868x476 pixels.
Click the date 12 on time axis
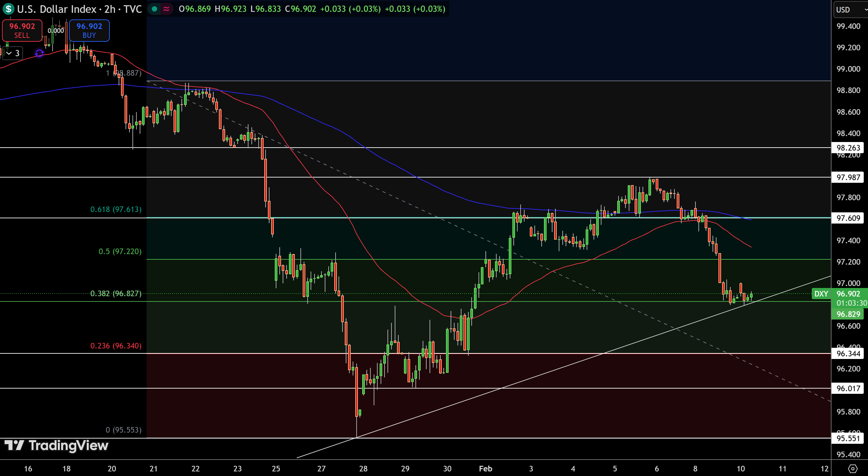click(x=824, y=468)
